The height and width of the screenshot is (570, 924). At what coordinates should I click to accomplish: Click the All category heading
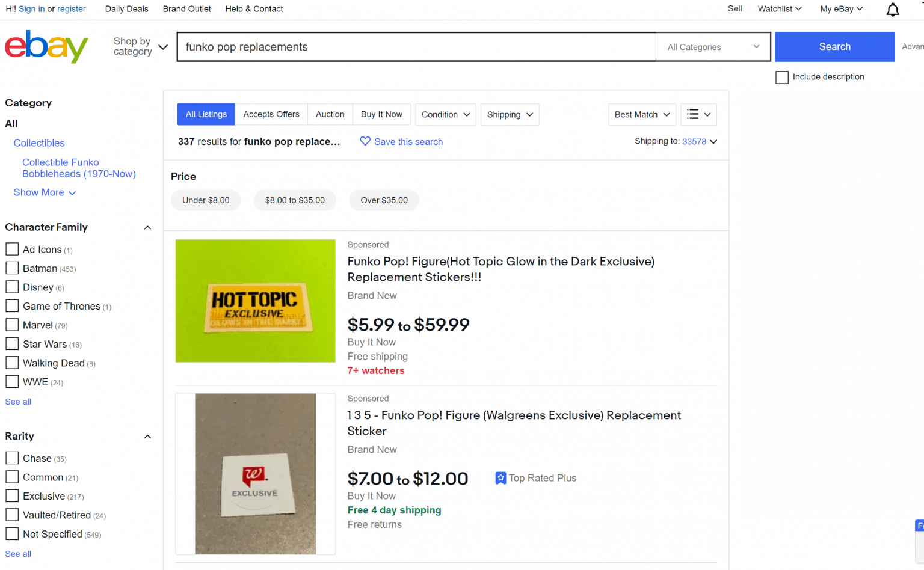[x=11, y=124]
